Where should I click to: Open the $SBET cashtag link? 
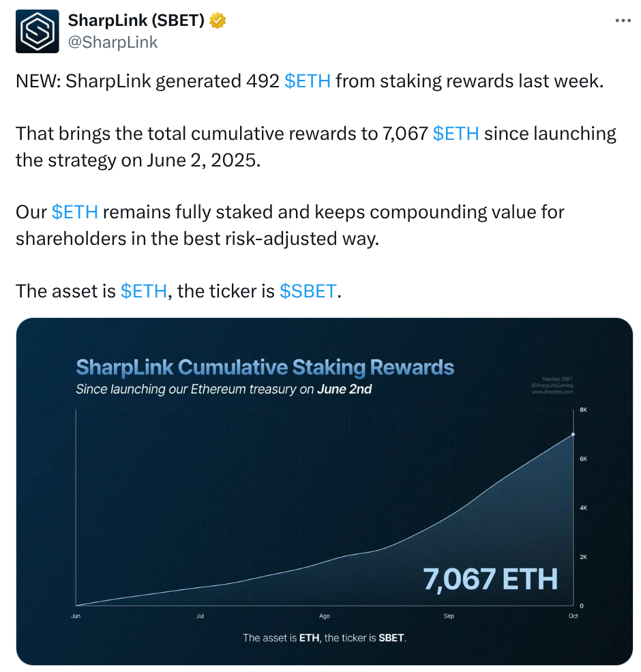308,291
